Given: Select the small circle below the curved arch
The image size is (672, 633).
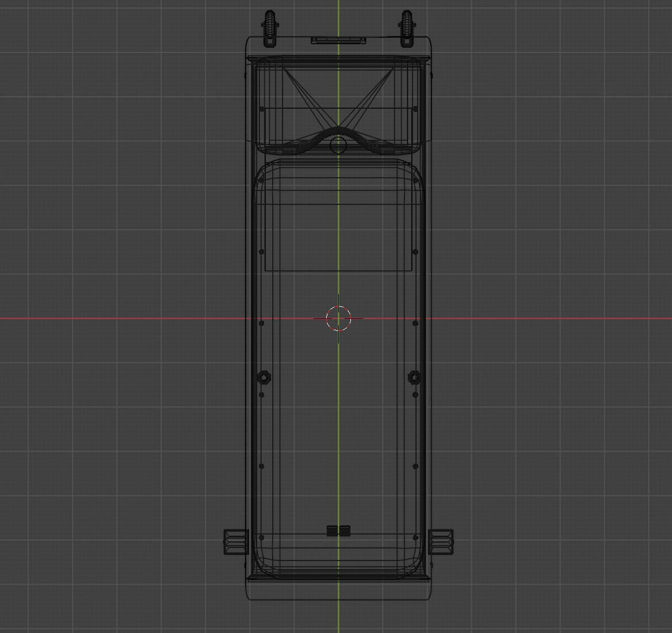Looking at the screenshot, I should tap(338, 145).
